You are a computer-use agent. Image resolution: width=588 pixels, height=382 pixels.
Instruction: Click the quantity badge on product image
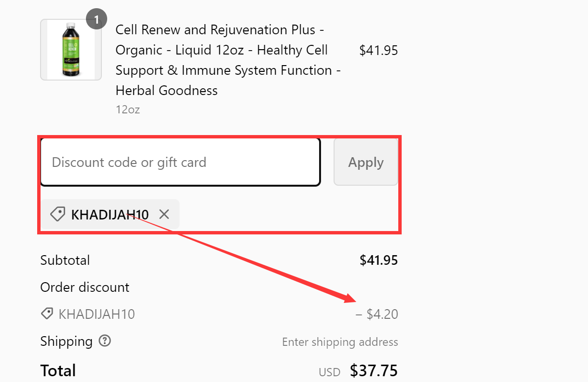point(96,19)
